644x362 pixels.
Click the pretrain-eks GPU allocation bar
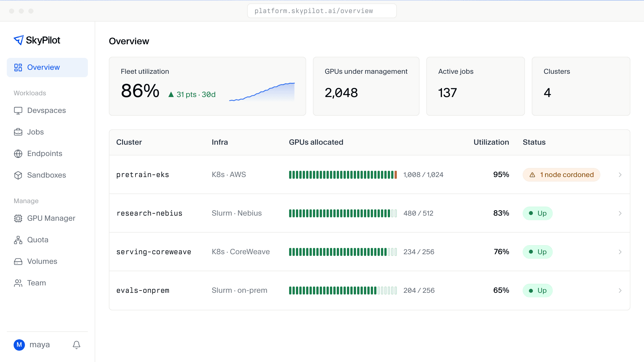pyautogui.click(x=343, y=175)
